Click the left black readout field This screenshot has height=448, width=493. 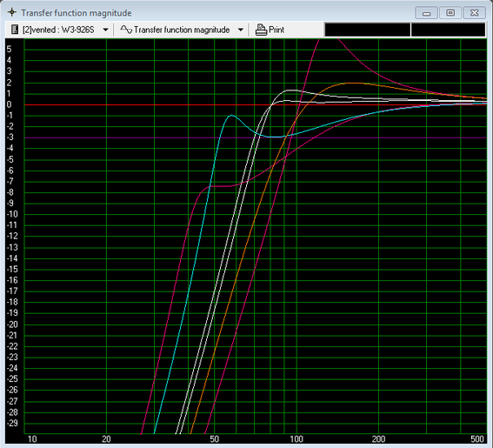tap(367, 30)
